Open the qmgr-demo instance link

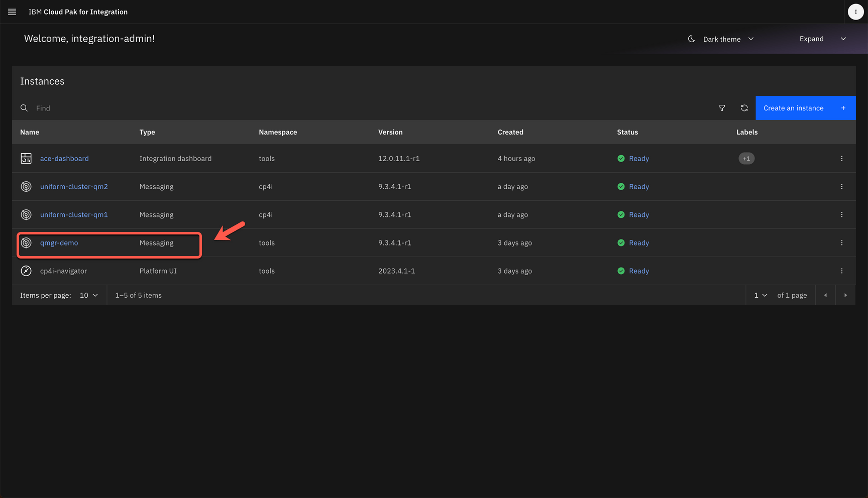(x=59, y=243)
